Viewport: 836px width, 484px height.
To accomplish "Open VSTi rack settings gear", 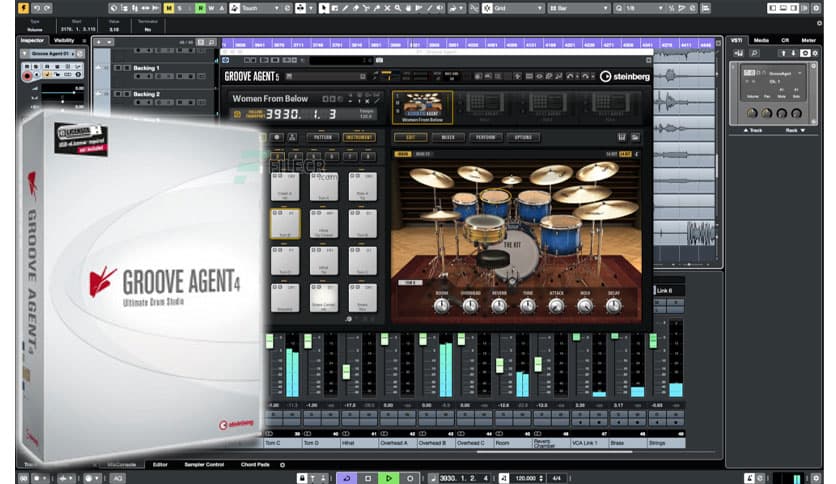I will point(815,53).
